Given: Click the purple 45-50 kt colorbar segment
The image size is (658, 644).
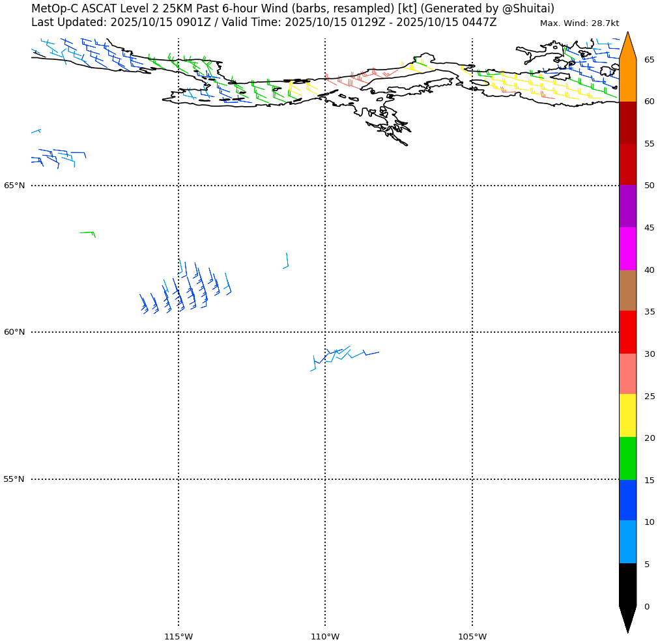Looking at the screenshot, I should pyautogui.click(x=627, y=206).
